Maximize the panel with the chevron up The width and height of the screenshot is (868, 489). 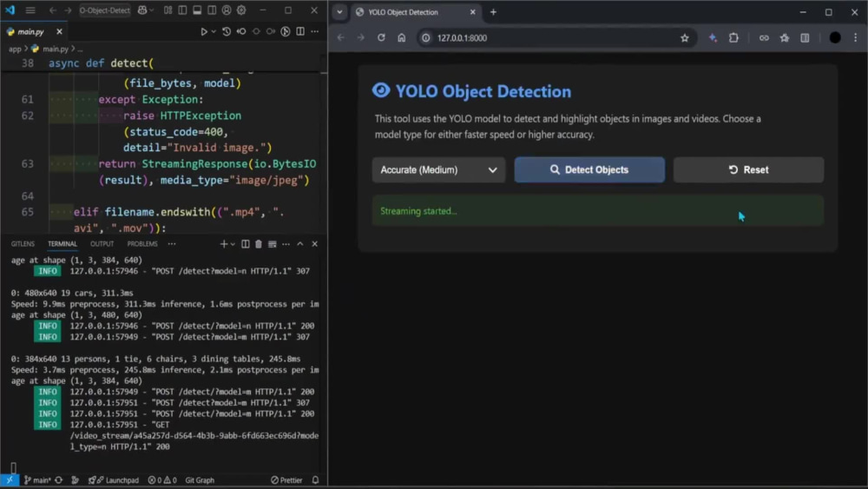point(300,244)
